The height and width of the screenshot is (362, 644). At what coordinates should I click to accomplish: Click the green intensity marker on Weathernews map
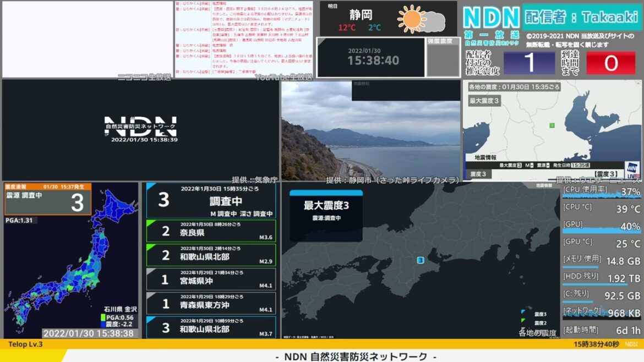tap(552, 125)
